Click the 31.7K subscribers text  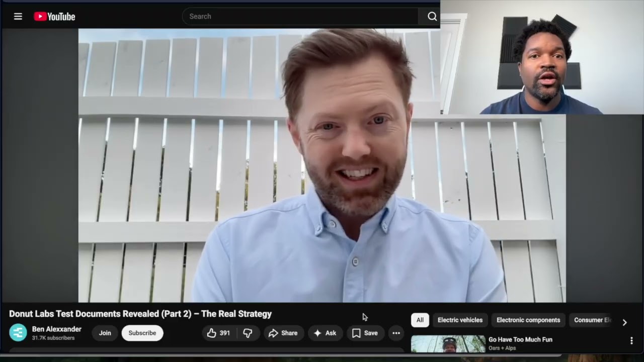point(53,338)
